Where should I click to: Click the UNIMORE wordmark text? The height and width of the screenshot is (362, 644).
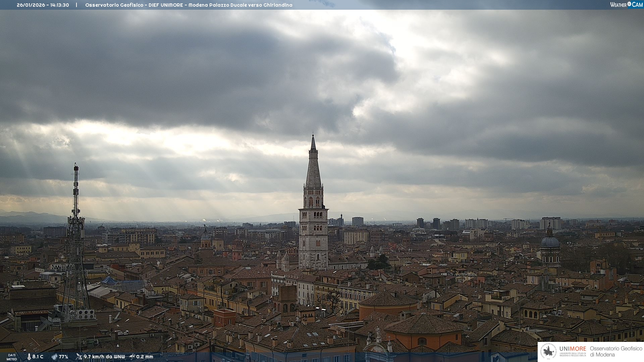point(573,349)
